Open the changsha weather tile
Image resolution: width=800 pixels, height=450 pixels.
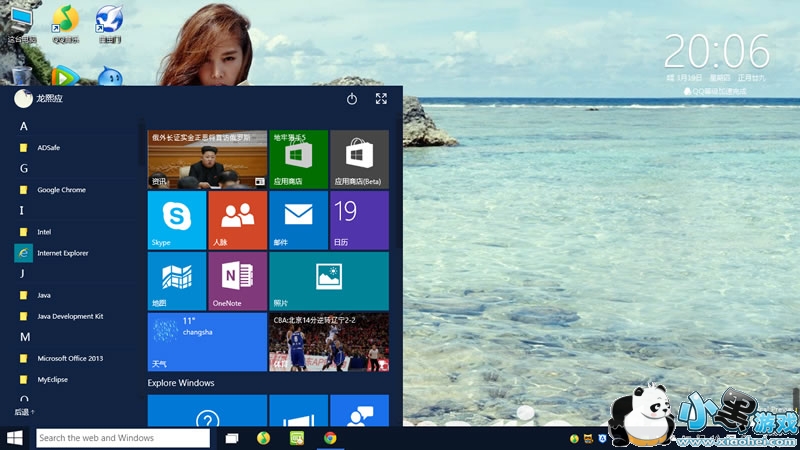(x=207, y=342)
